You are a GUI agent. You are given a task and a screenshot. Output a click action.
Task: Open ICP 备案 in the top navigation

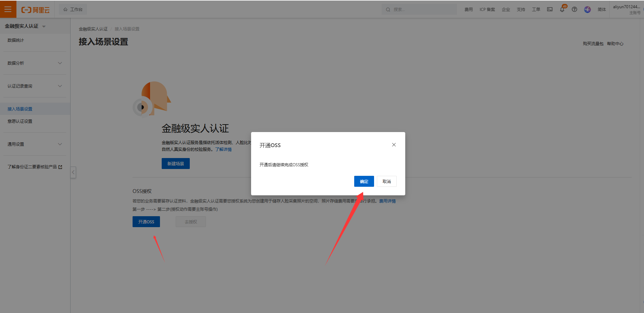click(x=487, y=10)
